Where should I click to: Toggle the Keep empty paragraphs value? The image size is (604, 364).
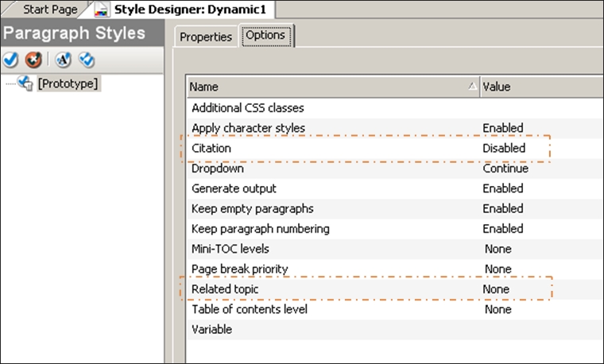click(502, 209)
